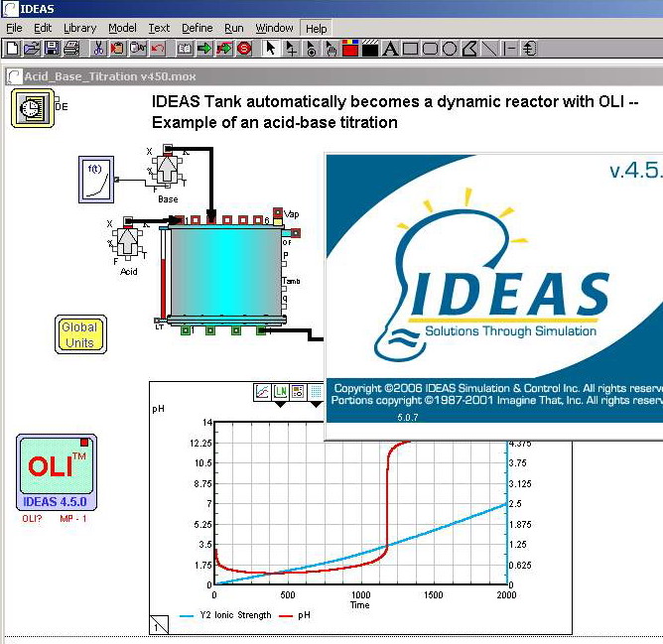Select the Polygon drawing tool
Viewport: 663px width, 644px height.
pos(469,49)
